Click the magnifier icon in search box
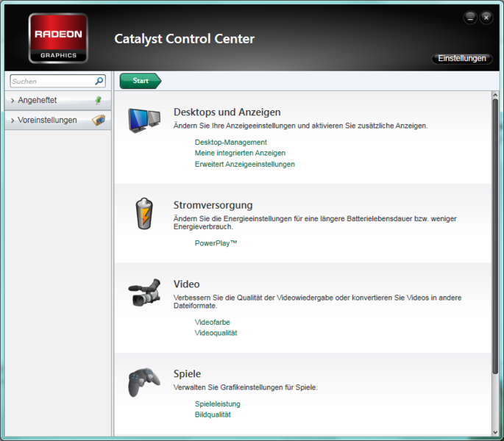Viewport: 504px width, 441px height. click(99, 81)
